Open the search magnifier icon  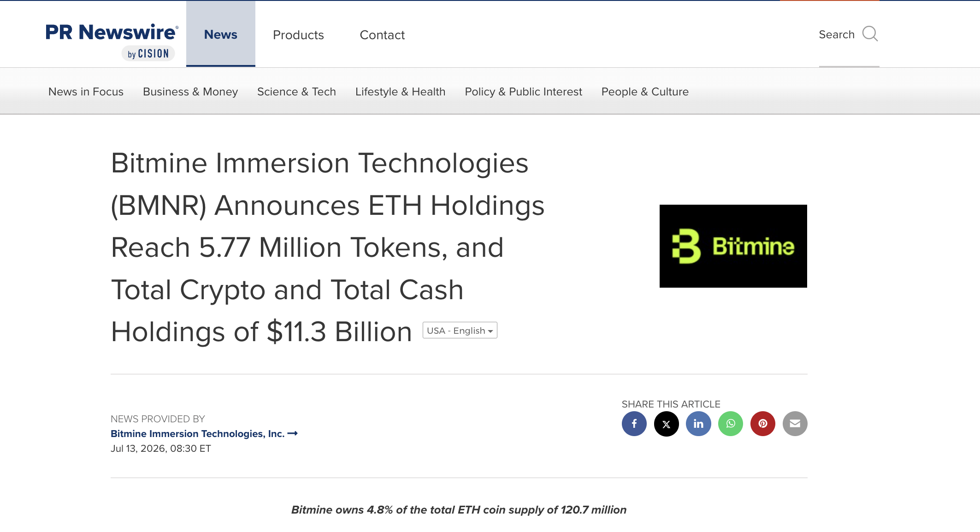tap(870, 34)
